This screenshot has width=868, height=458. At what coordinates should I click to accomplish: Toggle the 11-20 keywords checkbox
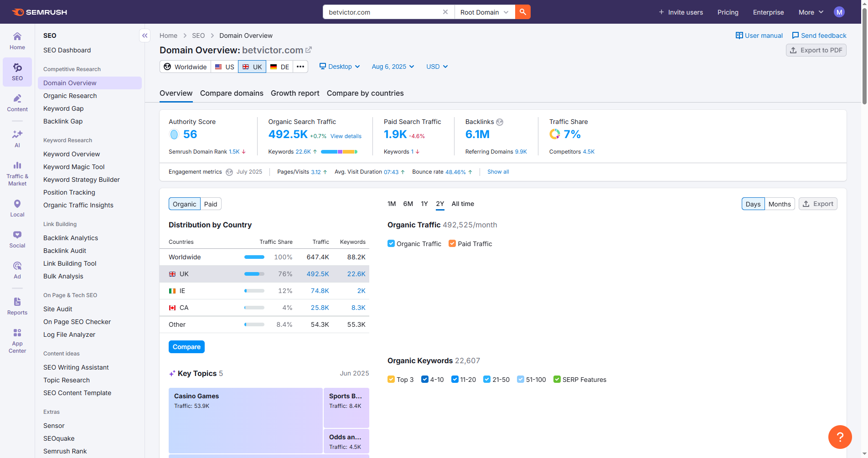tap(455, 379)
